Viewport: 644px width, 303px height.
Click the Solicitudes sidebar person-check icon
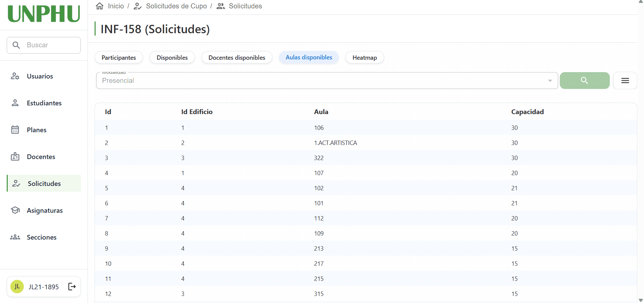point(16,184)
